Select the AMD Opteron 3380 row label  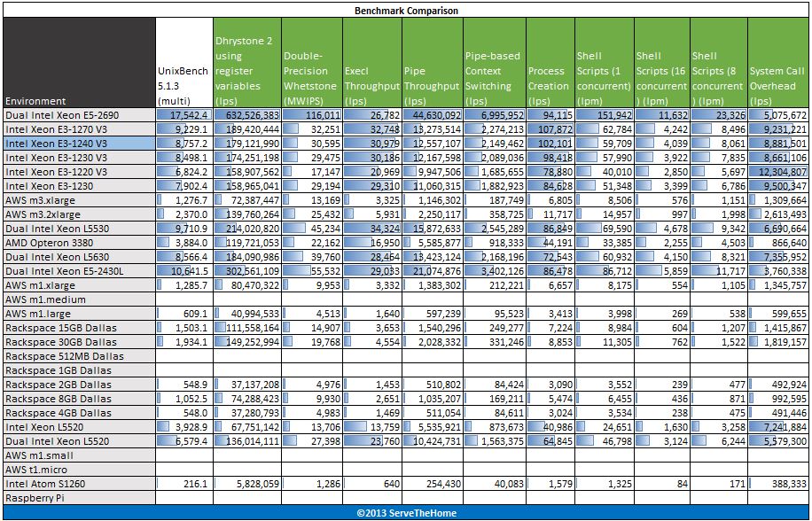(79, 243)
